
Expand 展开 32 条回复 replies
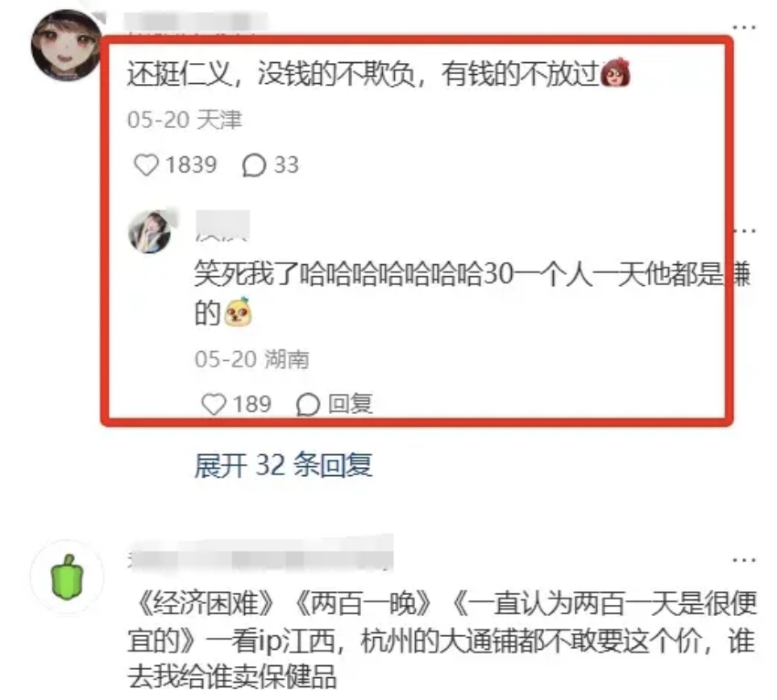[283, 465]
